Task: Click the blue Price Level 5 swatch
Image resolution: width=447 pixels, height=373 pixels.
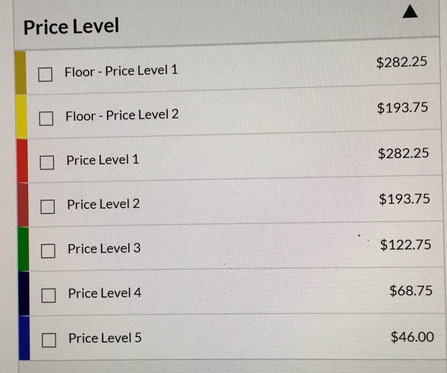Action: [24, 338]
